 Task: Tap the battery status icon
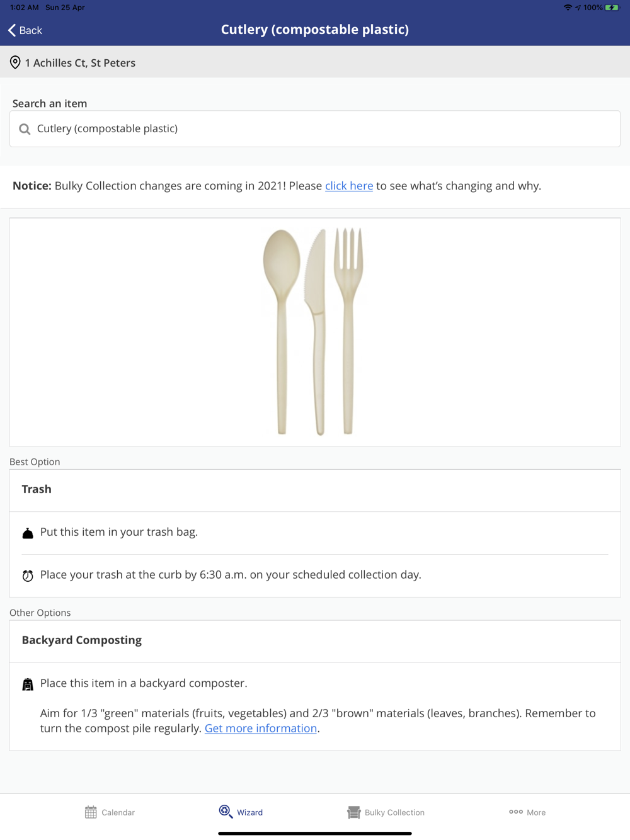[612, 8]
